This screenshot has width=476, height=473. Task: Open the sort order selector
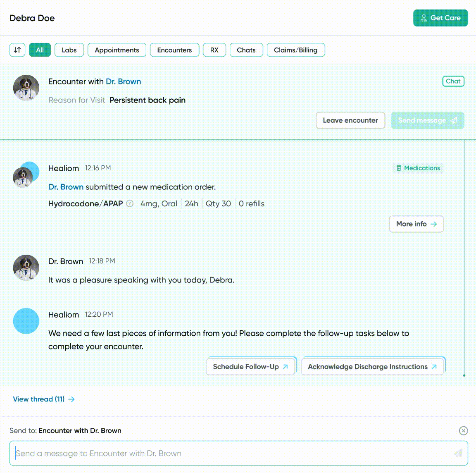[17, 50]
